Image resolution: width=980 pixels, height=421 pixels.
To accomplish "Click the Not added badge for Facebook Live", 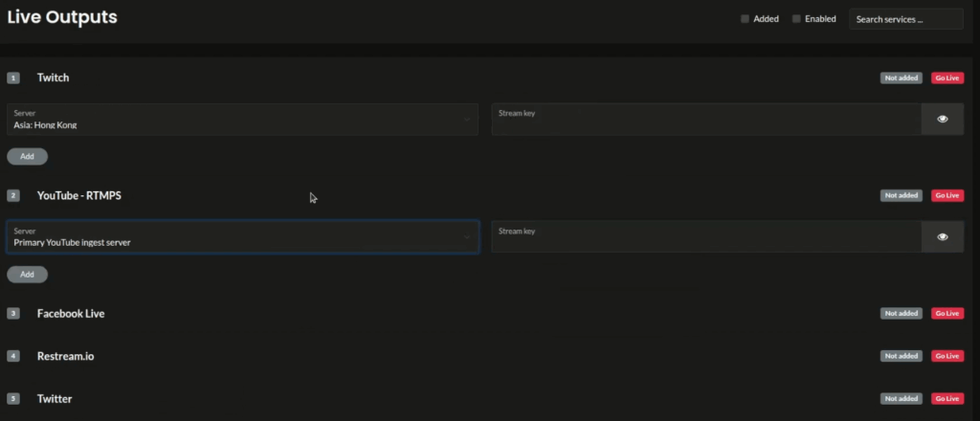I will (x=902, y=314).
